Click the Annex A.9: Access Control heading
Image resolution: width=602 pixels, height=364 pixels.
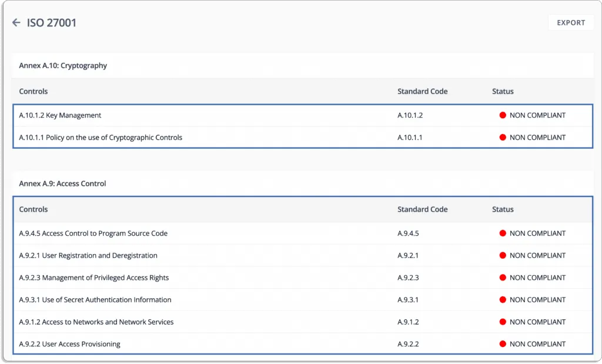[62, 183]
